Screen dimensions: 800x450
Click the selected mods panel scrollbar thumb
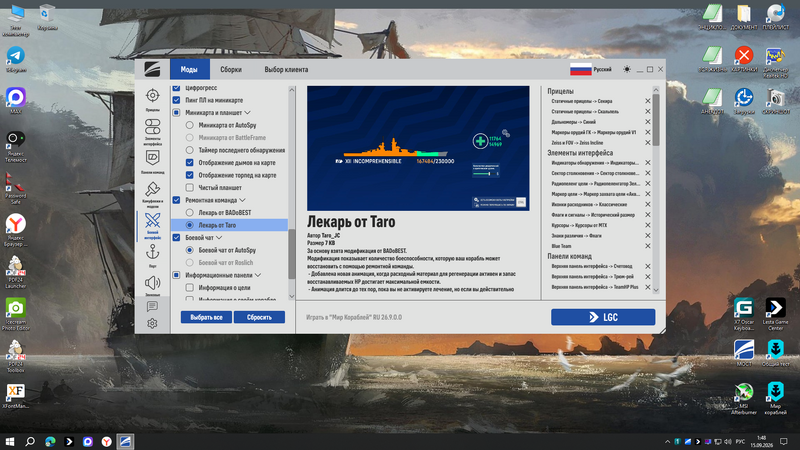pos(656,120)
